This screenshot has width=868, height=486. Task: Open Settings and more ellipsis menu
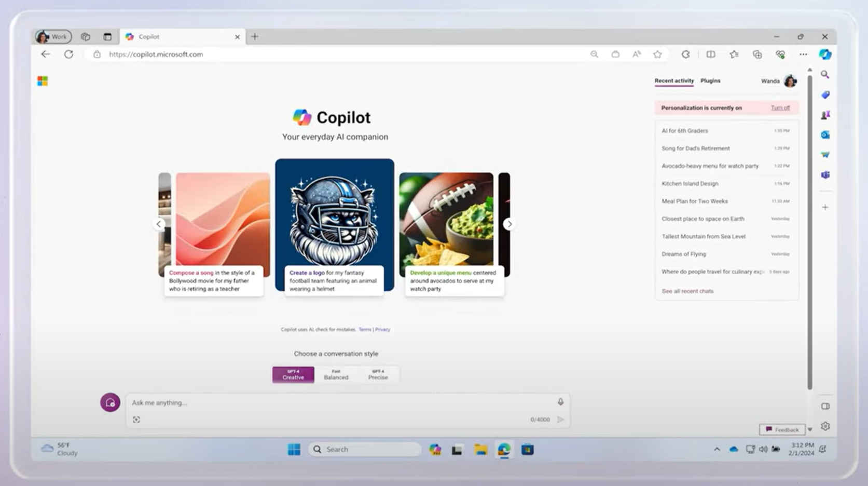803,54
